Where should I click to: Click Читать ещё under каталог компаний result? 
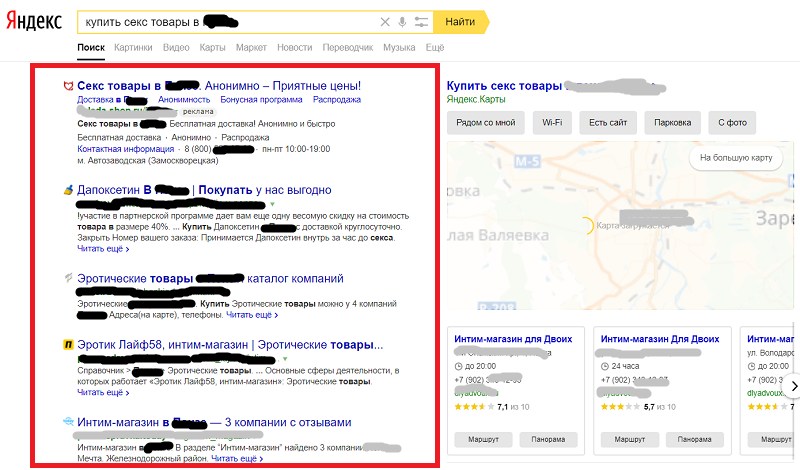[x=252, y=315]
